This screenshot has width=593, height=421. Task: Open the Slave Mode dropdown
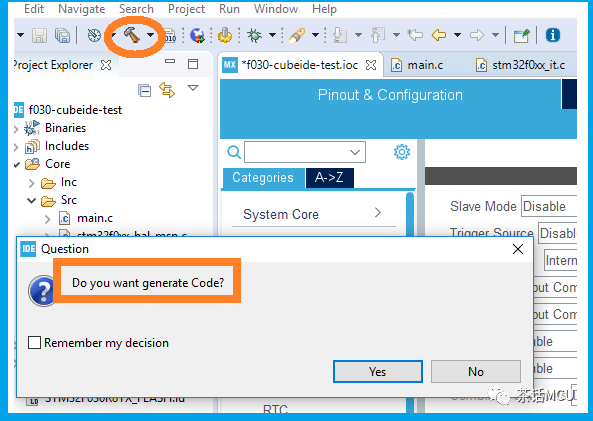point(549,206)
